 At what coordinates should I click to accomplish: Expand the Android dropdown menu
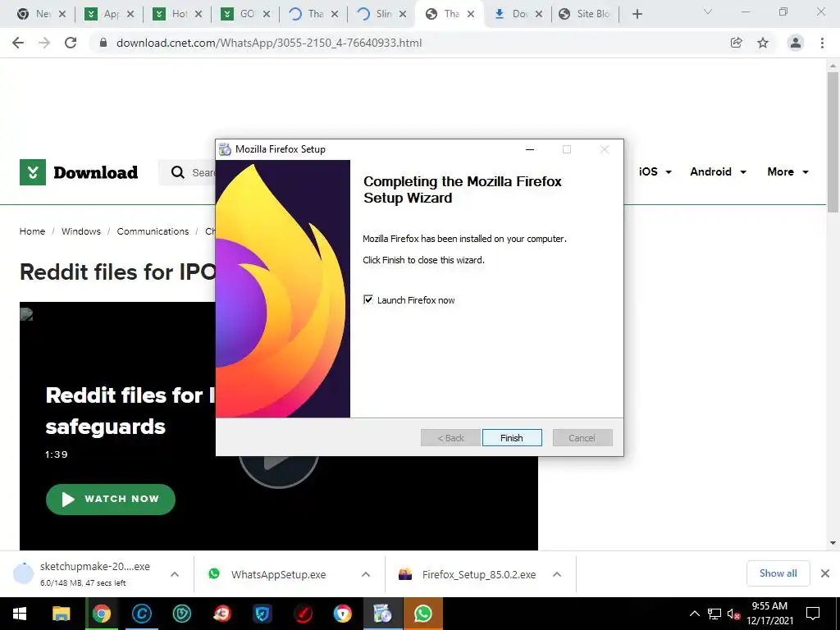click(719, 172)
